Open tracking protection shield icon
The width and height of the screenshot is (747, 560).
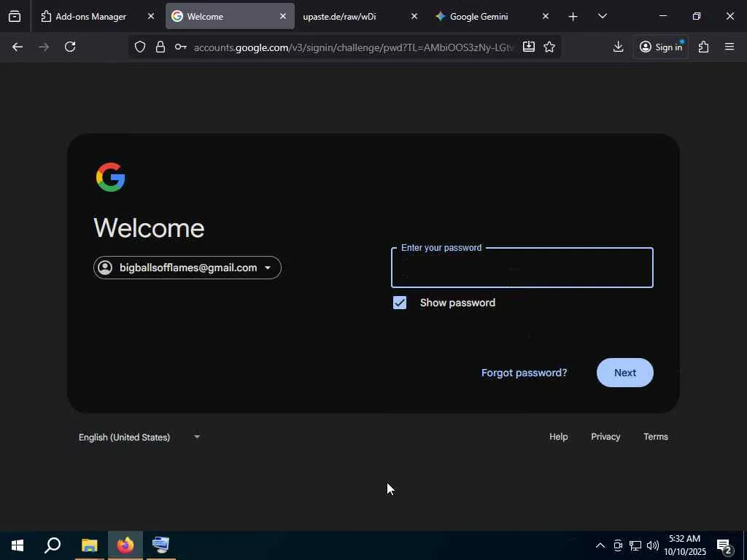click(x=139, y=47)
